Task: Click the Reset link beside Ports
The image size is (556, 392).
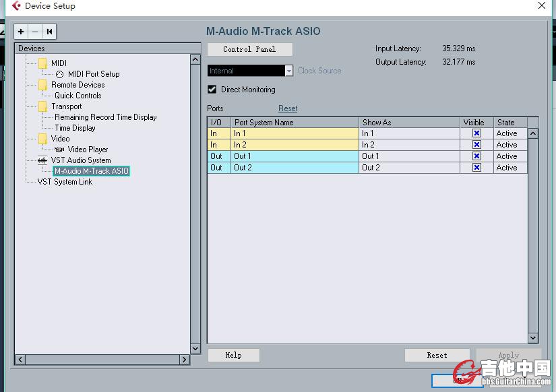Action: click(x=288, y=108)
